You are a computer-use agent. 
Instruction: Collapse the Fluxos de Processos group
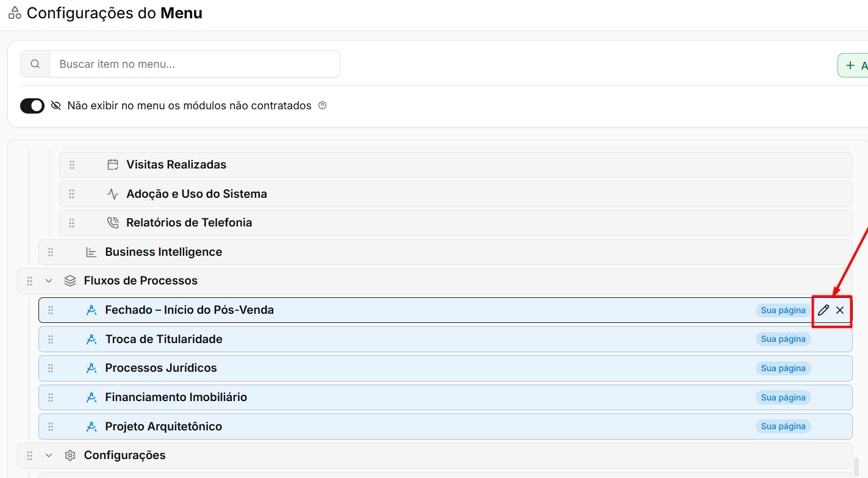[49, 281]
